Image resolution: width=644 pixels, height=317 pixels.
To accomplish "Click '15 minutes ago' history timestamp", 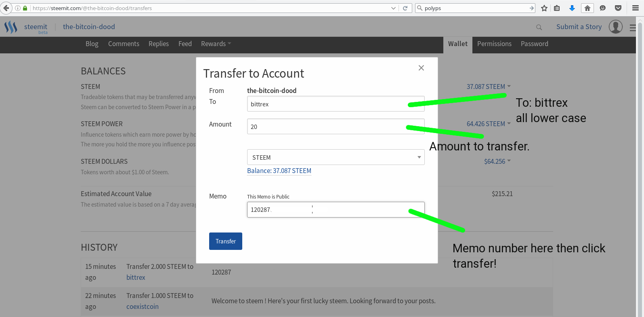I will [101, 272].
